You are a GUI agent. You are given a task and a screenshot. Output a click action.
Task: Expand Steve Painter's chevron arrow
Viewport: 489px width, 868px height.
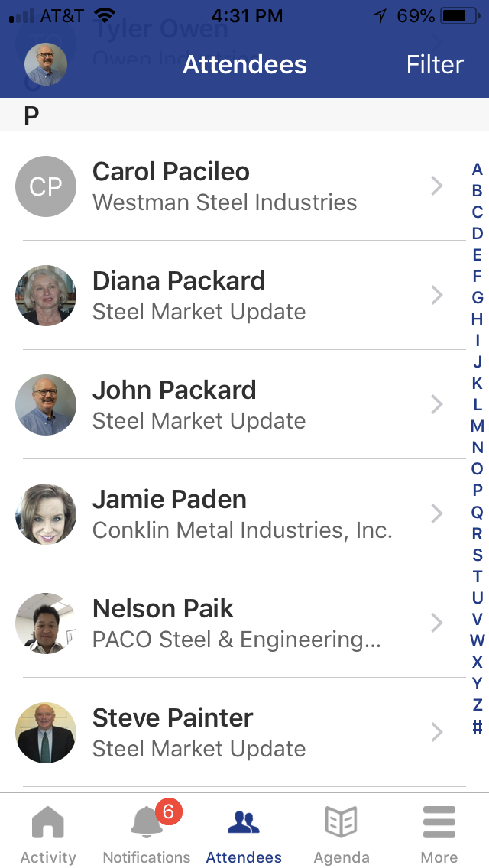(x=437, y=732)
